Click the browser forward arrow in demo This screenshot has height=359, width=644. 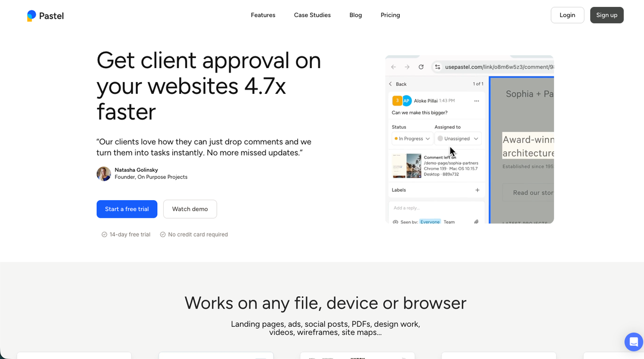407,67
